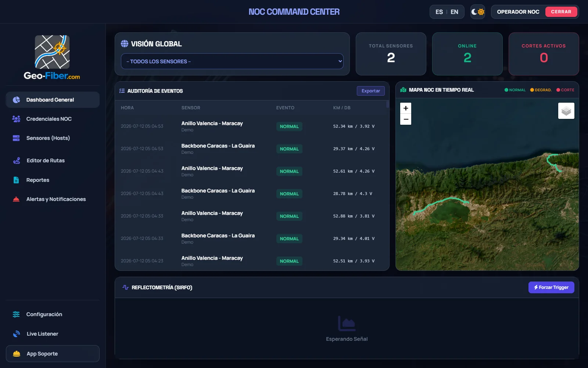588x368 pixels.
Task: Click the Alertas y Notificaciones siren icon
Action: tap(16, 199)
